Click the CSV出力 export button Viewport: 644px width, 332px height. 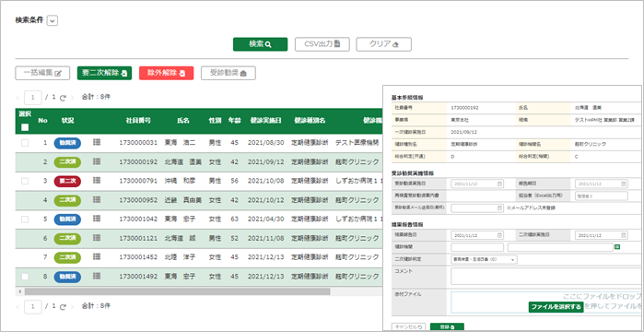(x=322, y=44)
